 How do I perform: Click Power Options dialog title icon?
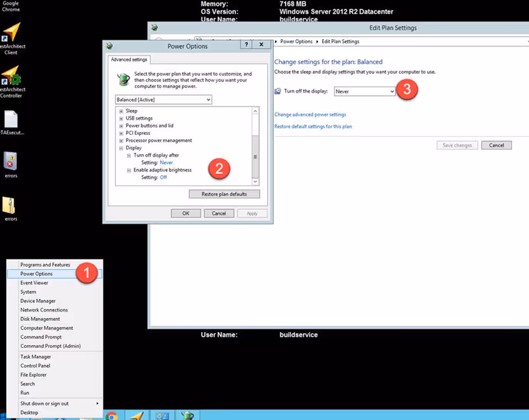tap(110, 46)
